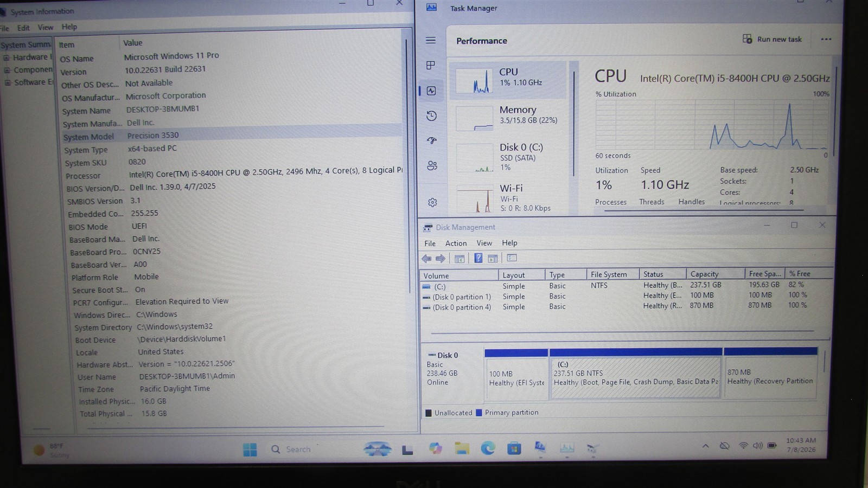This screenshot has width=868, height=488.
Task: Open Users icon in Task Manager sidebar
Action: click(x=432, y=165)
